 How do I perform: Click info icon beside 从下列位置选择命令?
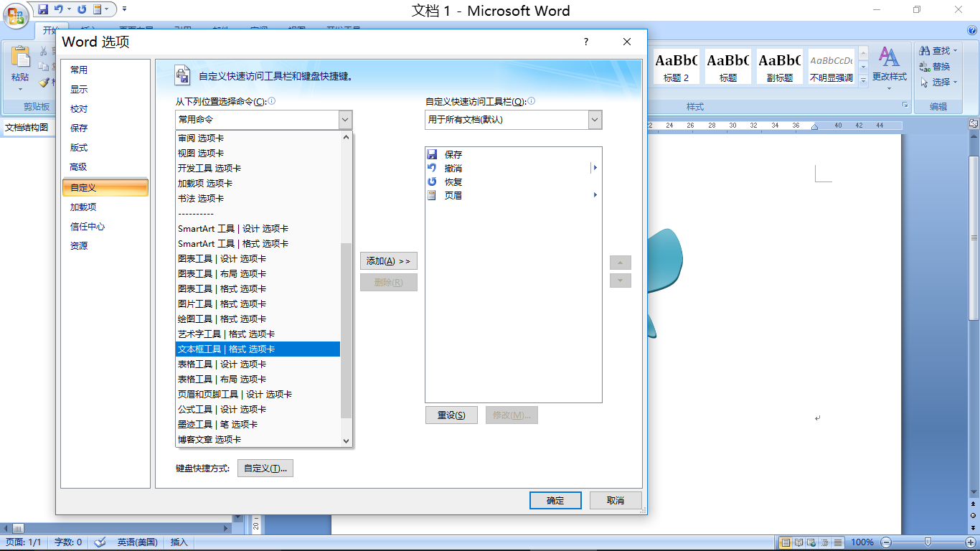coord(272,101)
